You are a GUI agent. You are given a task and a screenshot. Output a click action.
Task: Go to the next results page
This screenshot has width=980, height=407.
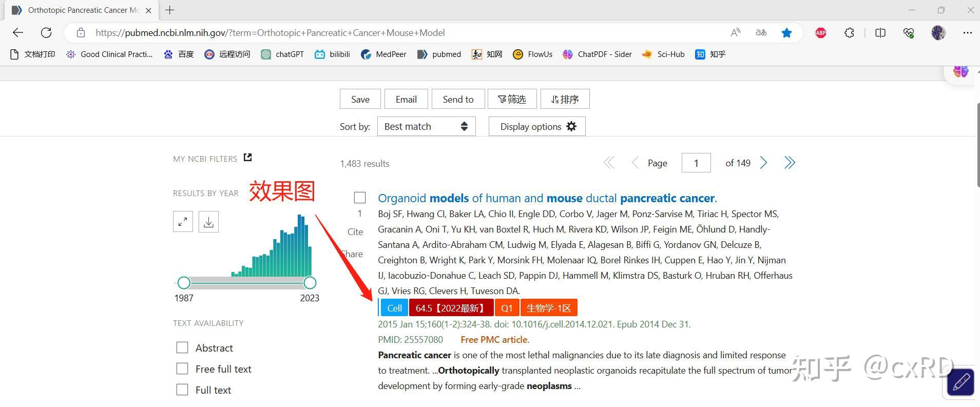point(763,163)
